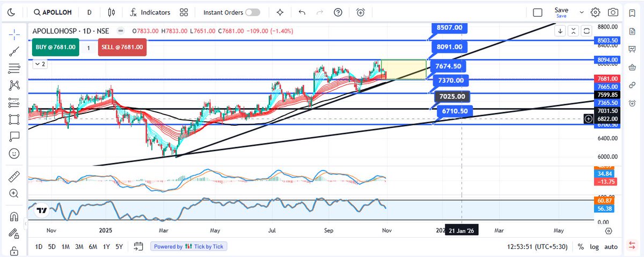
Task: Open symbol search showing APOLLOH
Action: [53, 12]
